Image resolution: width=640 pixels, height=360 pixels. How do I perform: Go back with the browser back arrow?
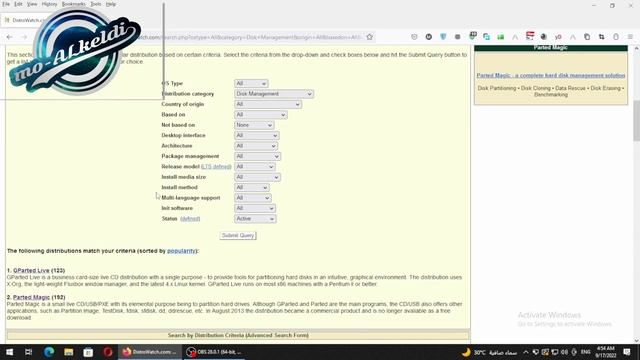pos(9,37)
